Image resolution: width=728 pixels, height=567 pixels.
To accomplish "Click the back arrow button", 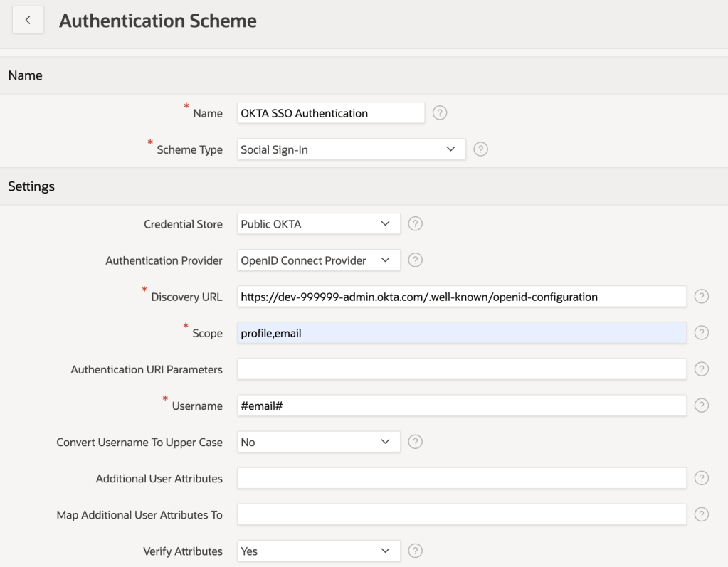I will pyautogui.click(x=28, y=21).
